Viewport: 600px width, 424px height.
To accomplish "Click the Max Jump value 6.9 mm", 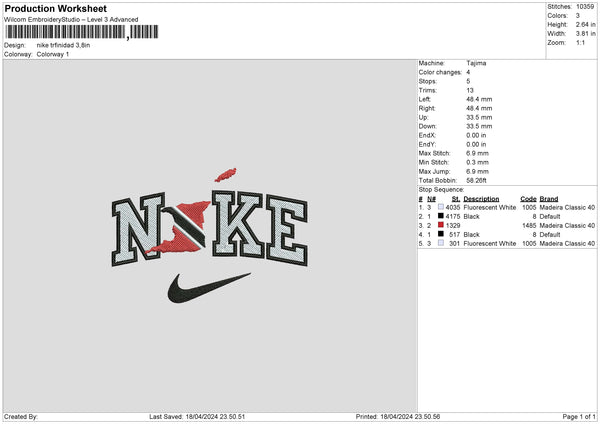I will click(477, 171).
